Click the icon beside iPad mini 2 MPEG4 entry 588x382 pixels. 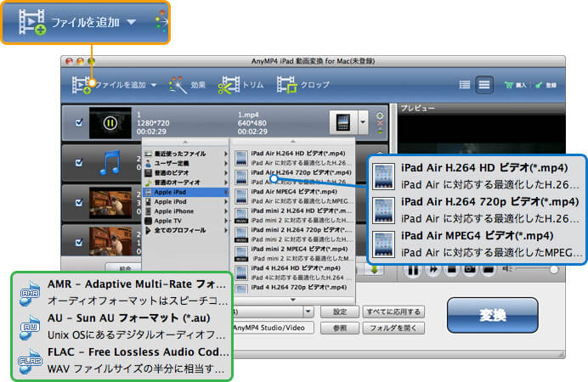pyautogui.click(x=241, y=255)
